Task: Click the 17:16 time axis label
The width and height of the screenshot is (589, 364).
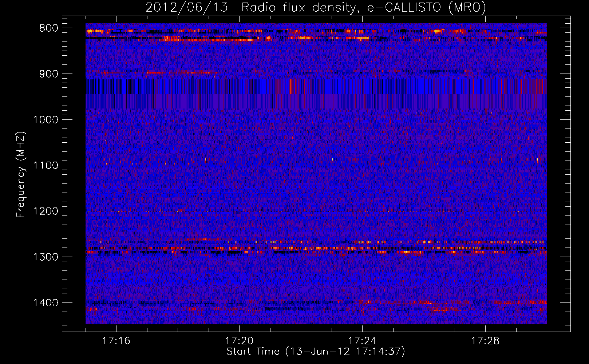Action: (116, 341)
